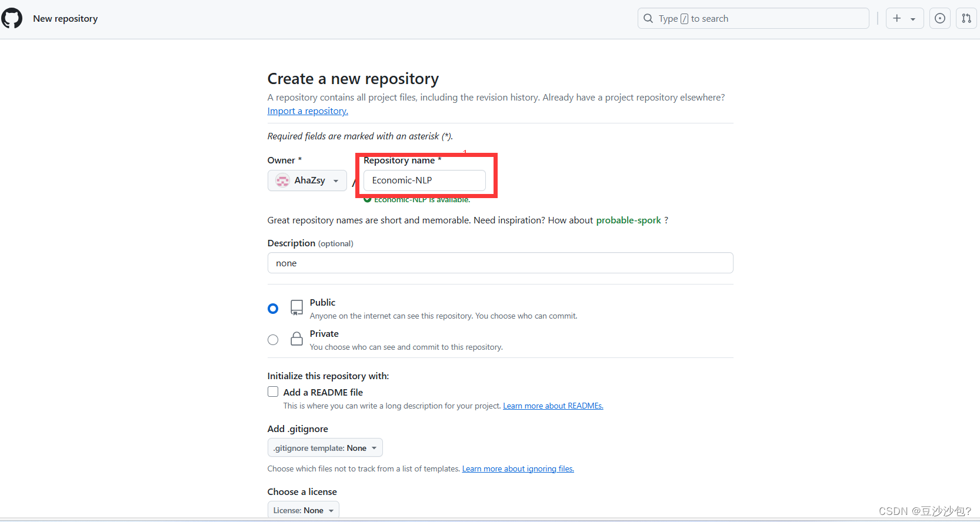Check the Add a README file box
This screenshot has width=980, height=522.
point(273,391)
